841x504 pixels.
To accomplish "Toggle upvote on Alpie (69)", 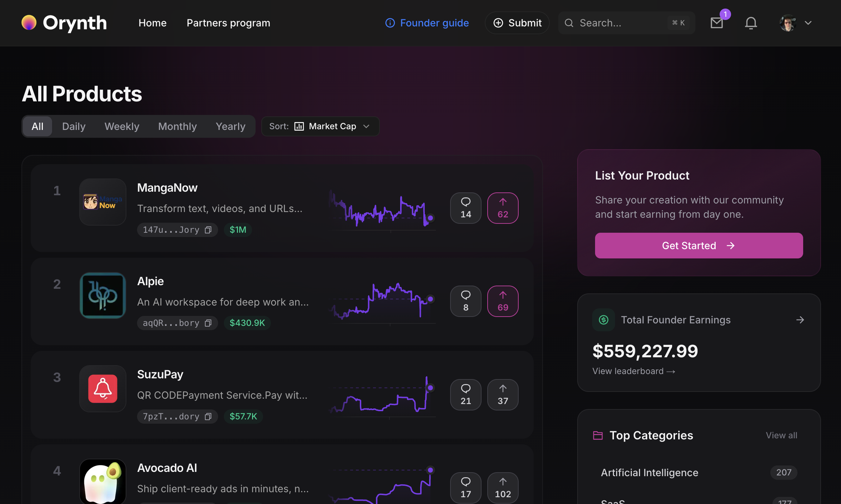I will coord(503,301).
